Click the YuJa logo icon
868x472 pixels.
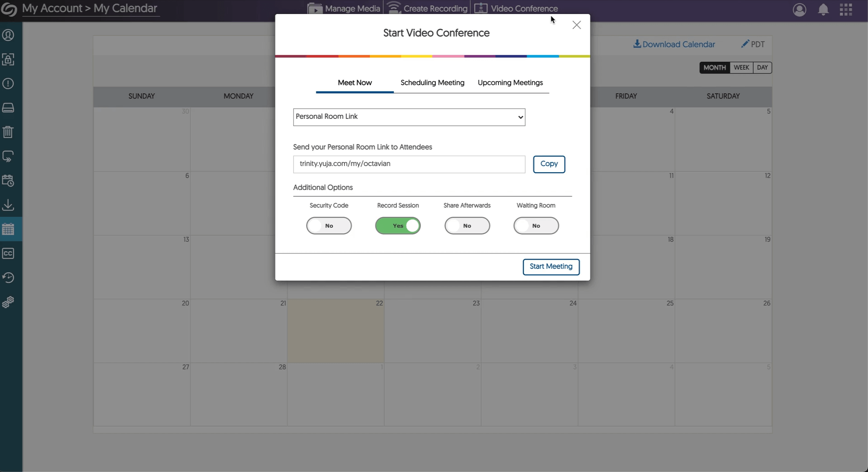pyautogui.click(x=8, y=9)
